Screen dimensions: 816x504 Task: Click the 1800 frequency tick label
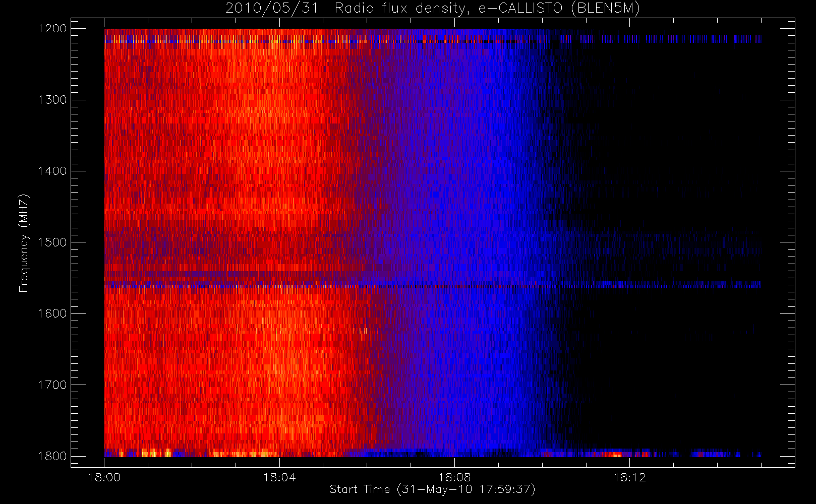52,456
